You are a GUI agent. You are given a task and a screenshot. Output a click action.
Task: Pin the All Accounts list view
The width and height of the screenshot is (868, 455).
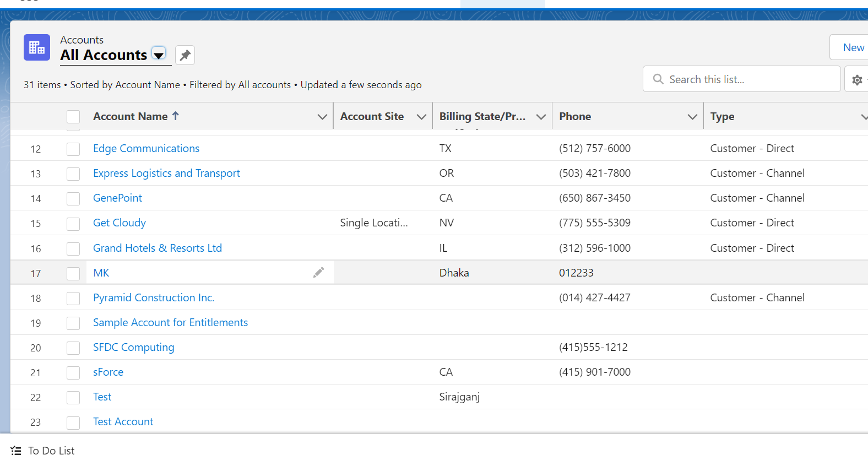pos(185,55)
